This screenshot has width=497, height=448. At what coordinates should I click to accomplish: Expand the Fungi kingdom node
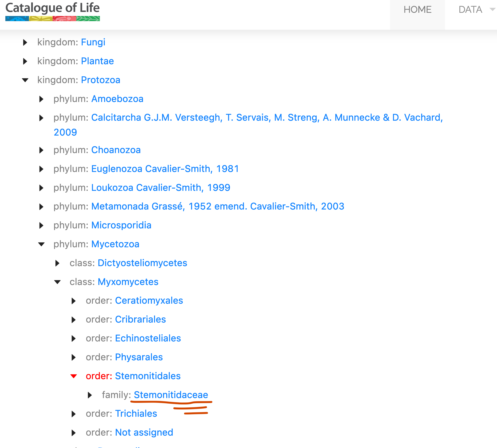[x=25, y=42]
